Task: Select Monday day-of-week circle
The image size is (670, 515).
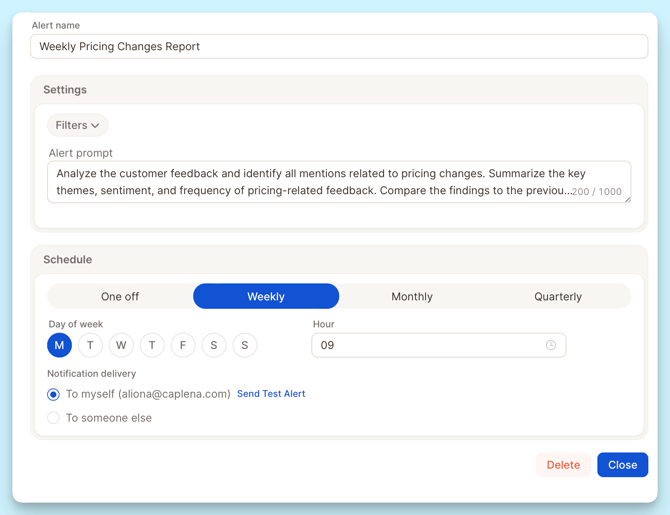Action: [x=59, y=345]
